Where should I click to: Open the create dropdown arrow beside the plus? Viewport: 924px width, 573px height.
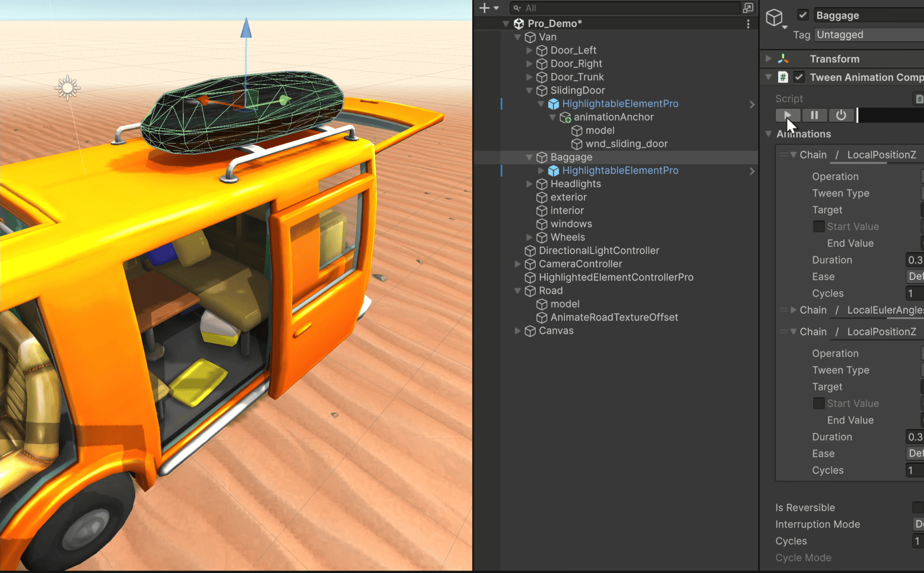[x=496, y=8]
